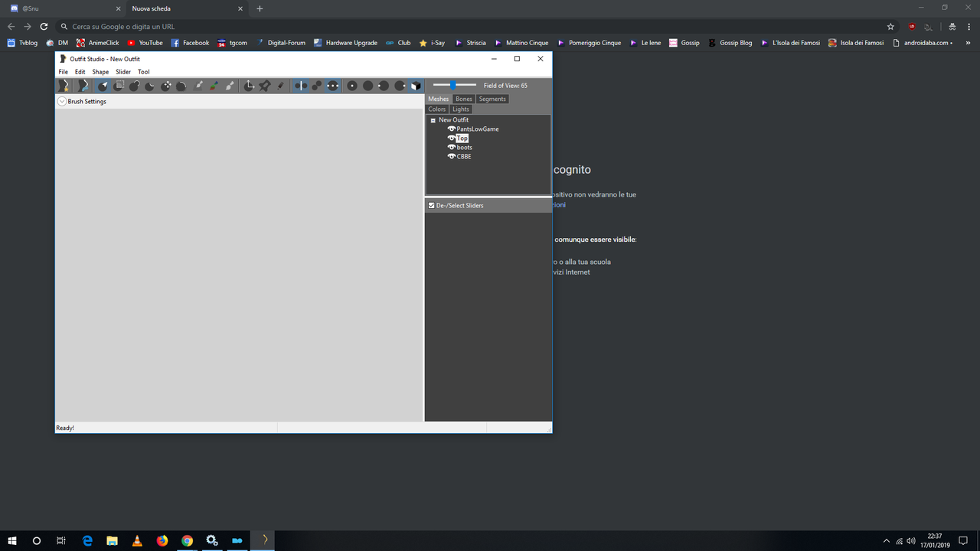980x551 pixels.
Task: Activate the Transform axes tool
Action: (x=249, y=86)
